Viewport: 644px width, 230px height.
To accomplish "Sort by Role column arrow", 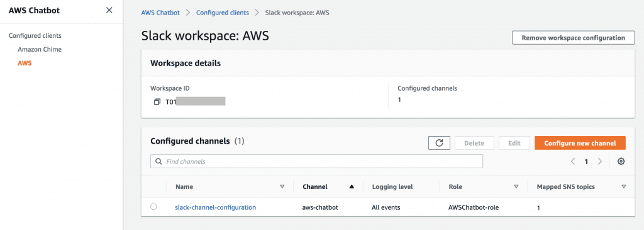I will [516, 187].
